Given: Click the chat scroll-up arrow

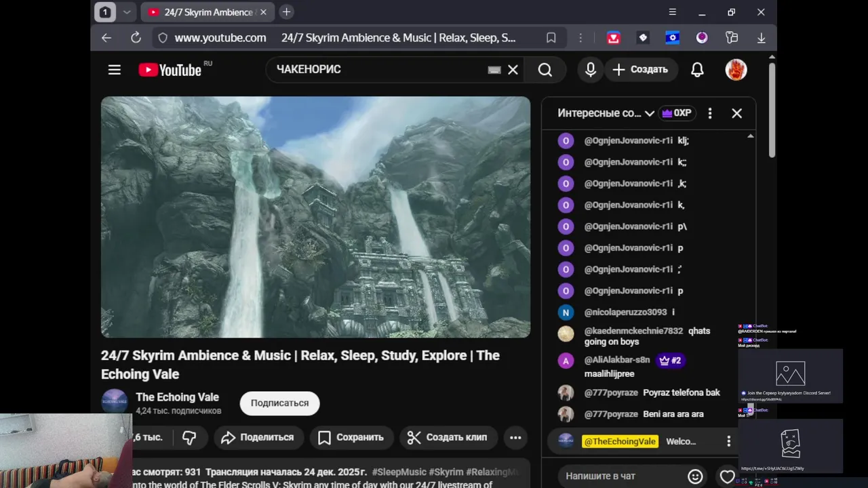Looking at the screenshot, I should (x=750, y=136).
